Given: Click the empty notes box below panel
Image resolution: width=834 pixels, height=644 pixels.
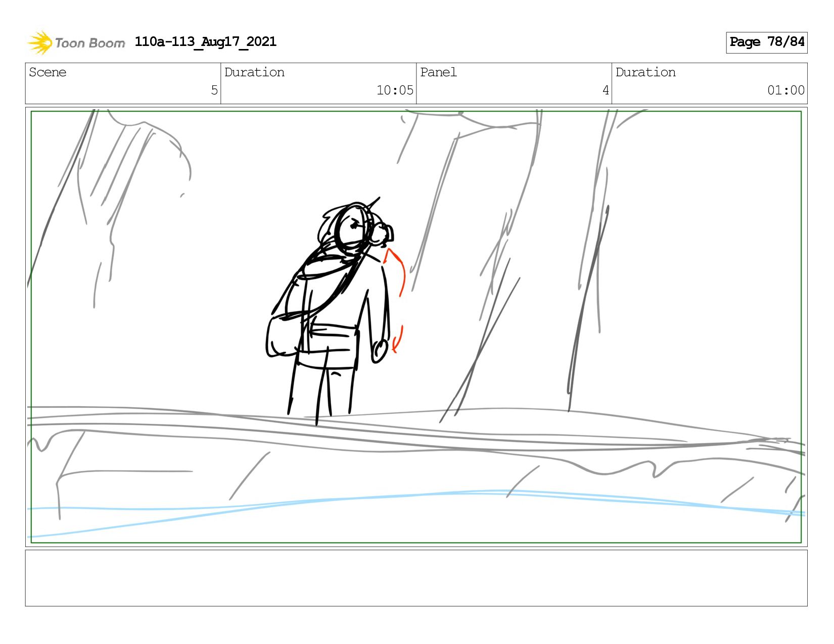Looking at the screenshot, I should pos(416,578).
